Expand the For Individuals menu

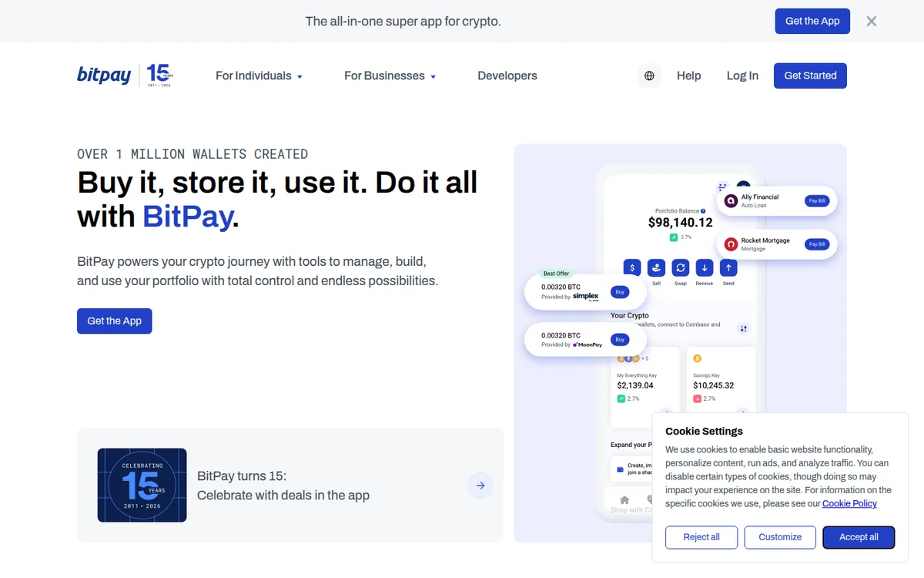click(259, 76)
